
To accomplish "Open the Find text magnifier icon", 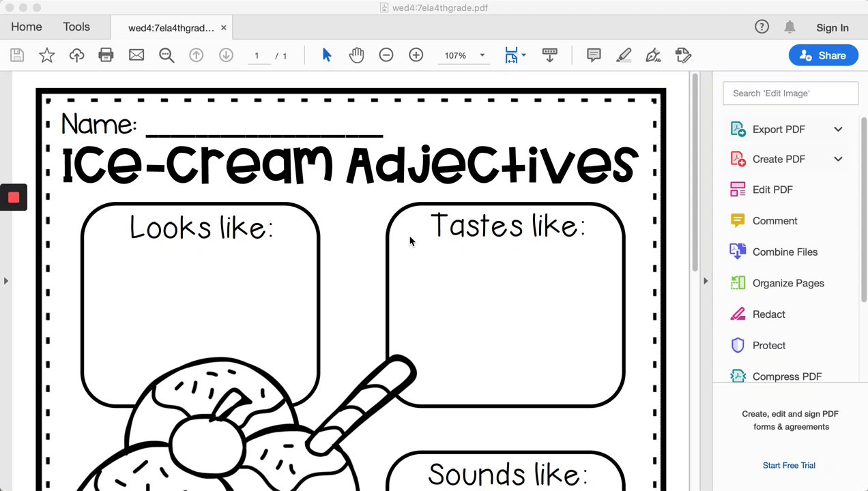I will point(167,55).
